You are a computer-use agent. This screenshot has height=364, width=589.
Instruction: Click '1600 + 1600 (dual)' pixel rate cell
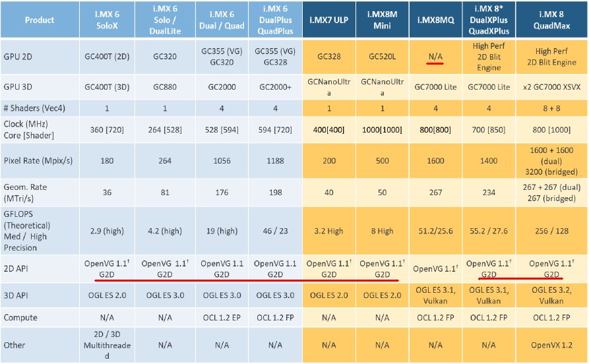tap(551, 161)
